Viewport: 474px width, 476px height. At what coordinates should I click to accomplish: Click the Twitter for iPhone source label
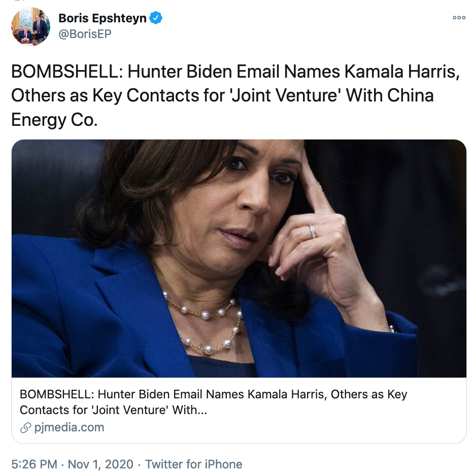point(193,464)
